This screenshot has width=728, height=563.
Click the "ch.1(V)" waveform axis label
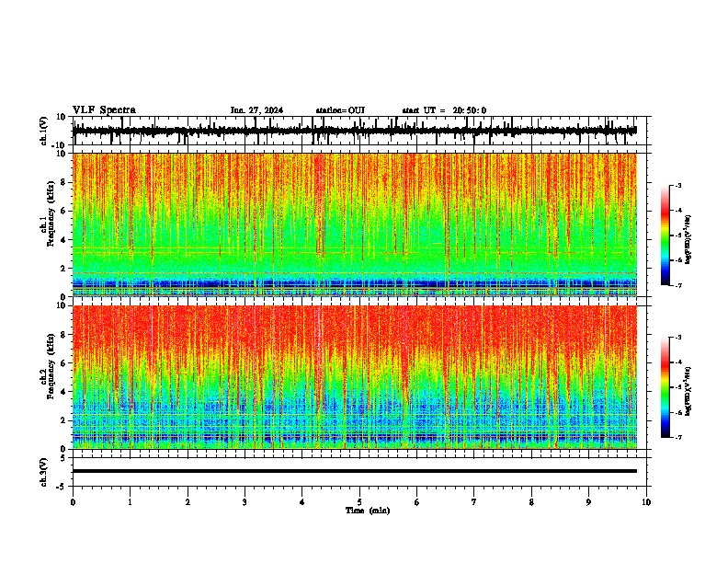coord(44,131)
